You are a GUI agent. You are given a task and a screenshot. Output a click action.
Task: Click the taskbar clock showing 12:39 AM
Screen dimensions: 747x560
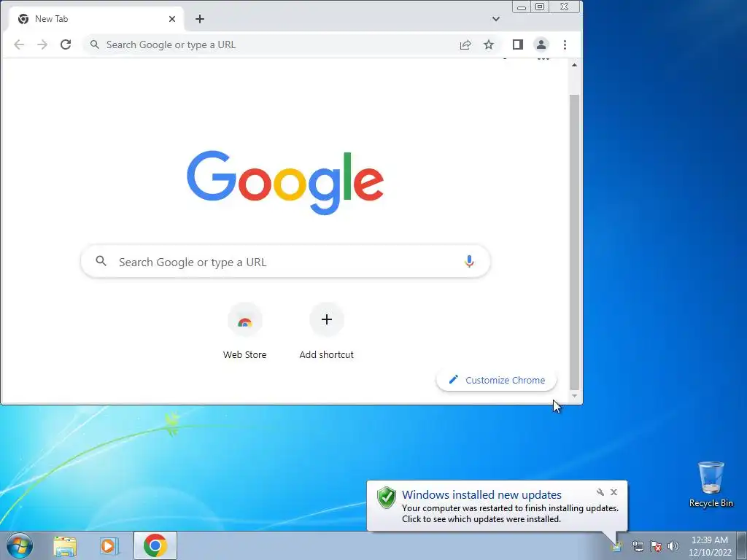click(710, 546)
